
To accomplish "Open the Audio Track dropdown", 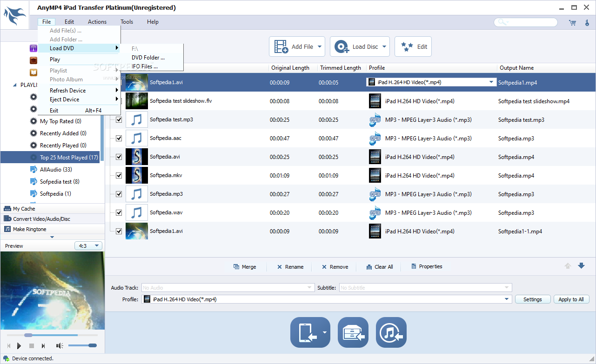I will click(x=228, y=288).
